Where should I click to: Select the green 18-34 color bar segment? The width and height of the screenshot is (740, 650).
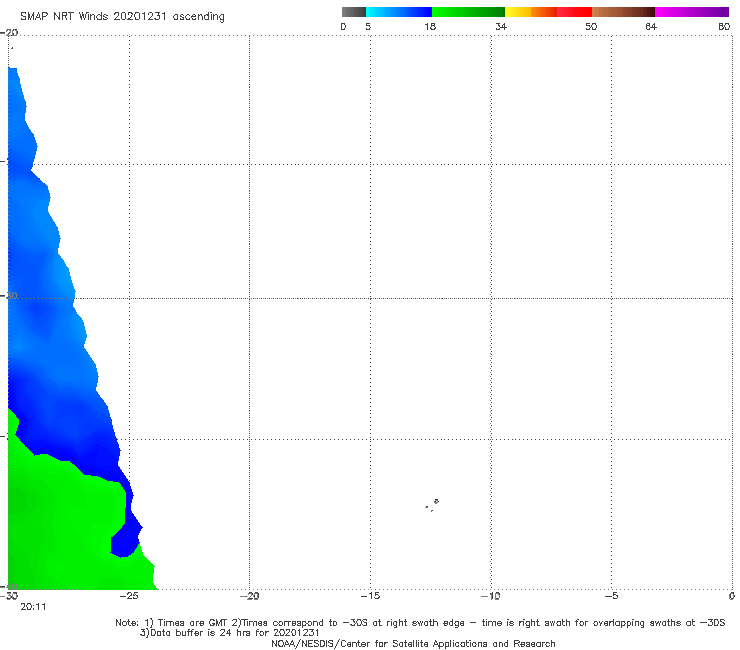coord(468,12)
